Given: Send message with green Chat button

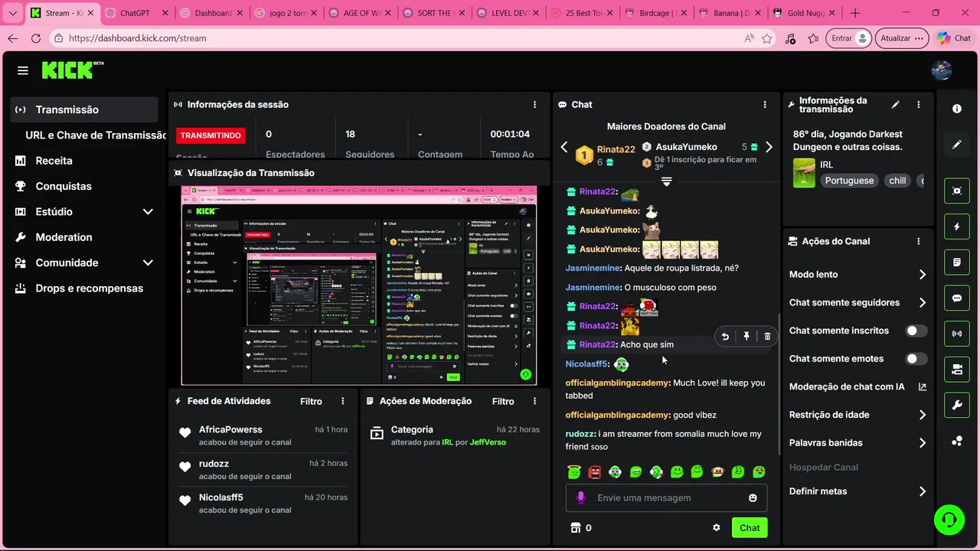Looking at the screenshot, I should click(x=750, y=528).
